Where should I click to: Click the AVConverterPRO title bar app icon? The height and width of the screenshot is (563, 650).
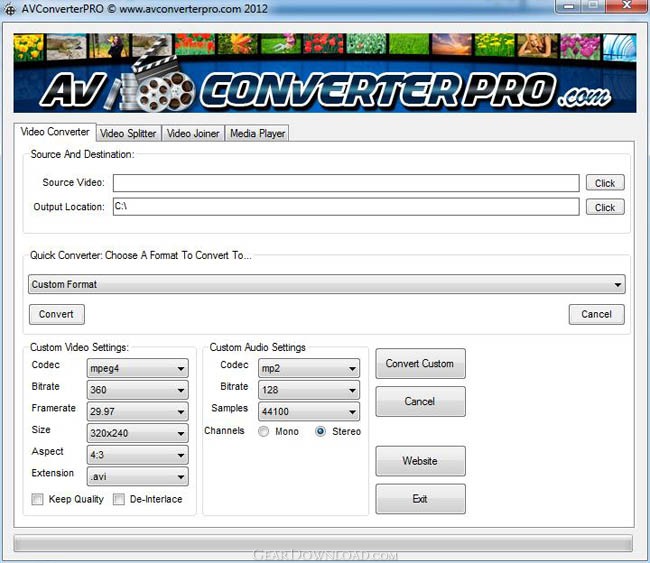point(10,9)
